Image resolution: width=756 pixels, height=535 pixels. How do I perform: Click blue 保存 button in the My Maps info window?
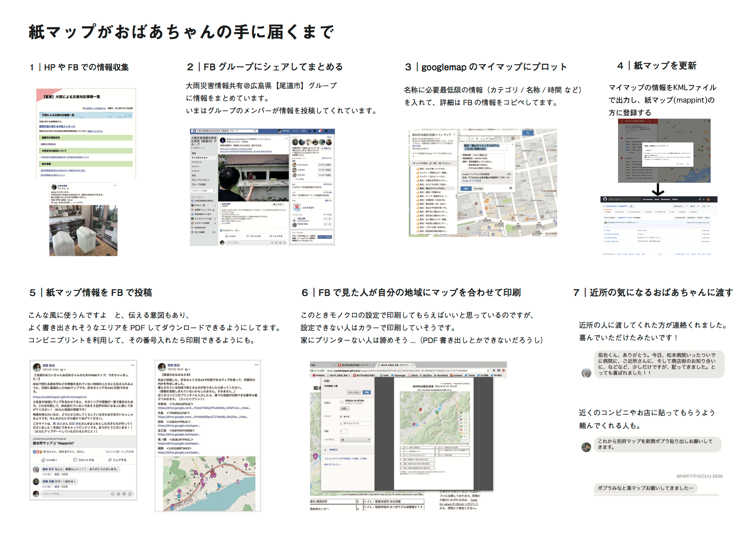[466, 189]
